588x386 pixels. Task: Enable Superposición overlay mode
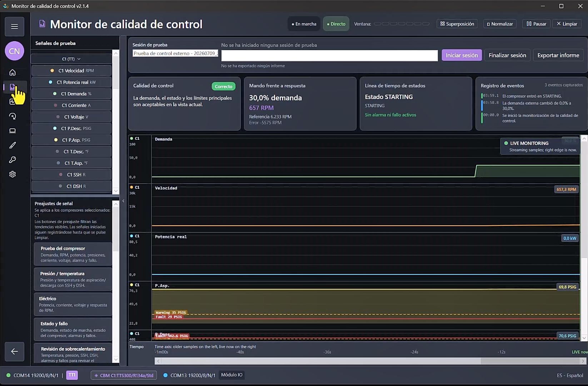[457, 24]
